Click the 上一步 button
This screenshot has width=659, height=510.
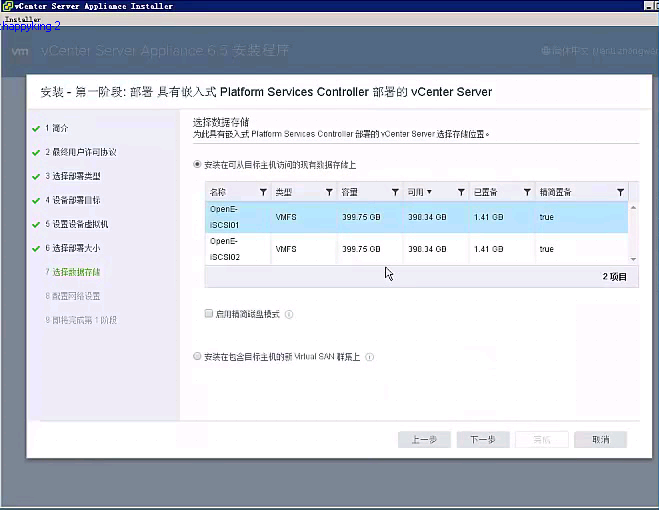pos(424,440)
